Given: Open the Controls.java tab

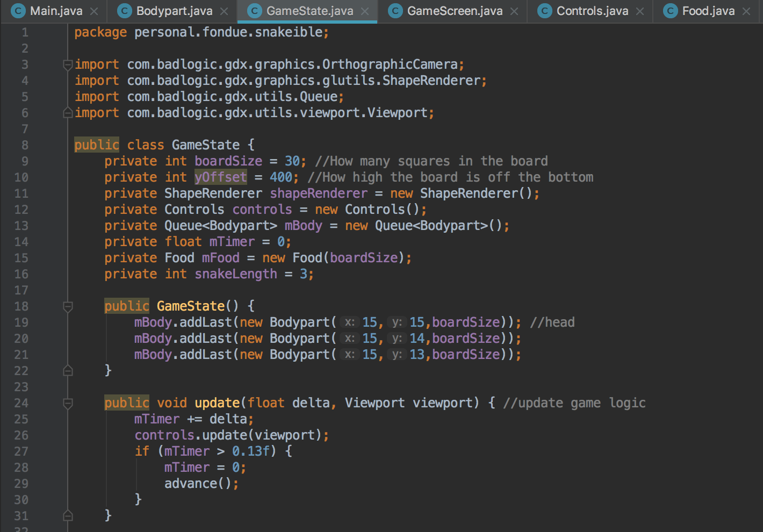Looking at the screenshot, I should [x=591, y=11].
